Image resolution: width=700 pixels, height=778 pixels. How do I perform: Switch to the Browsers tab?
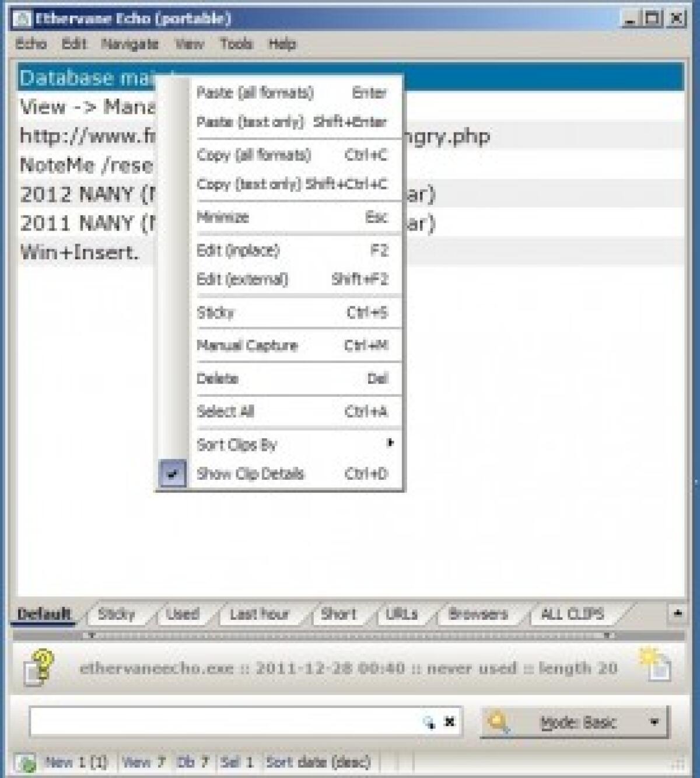(478, 614)
